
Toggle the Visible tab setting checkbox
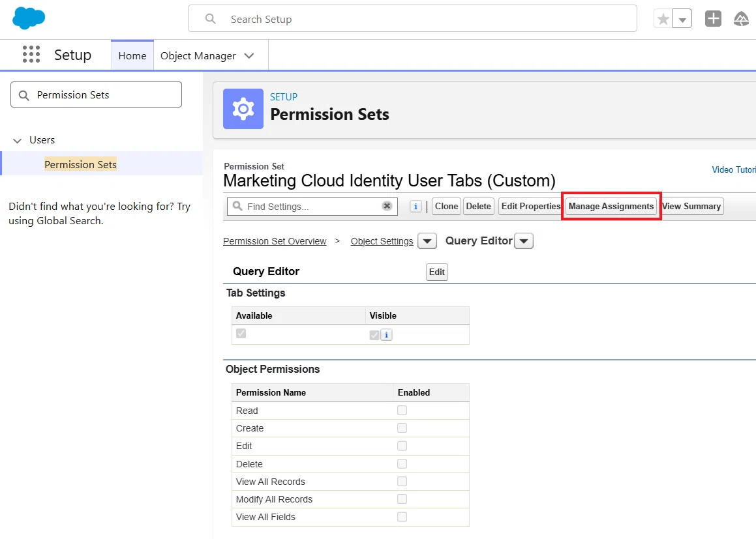tap(374, 335)
